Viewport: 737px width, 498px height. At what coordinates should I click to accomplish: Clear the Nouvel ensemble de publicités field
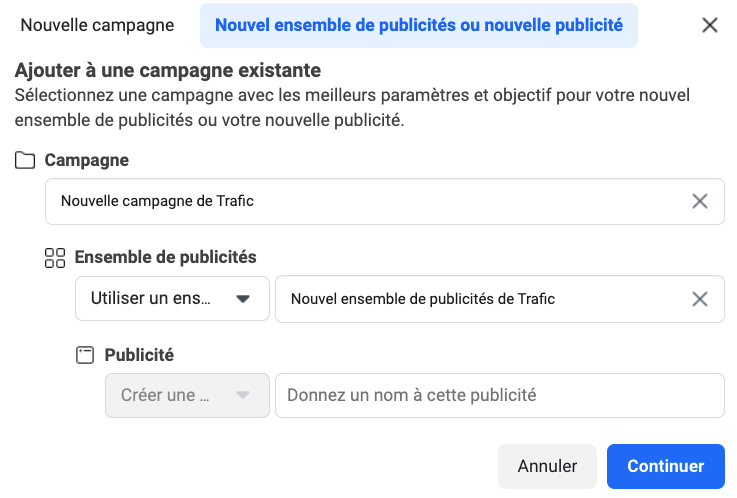pyautogui.click(x=700, y=299)
